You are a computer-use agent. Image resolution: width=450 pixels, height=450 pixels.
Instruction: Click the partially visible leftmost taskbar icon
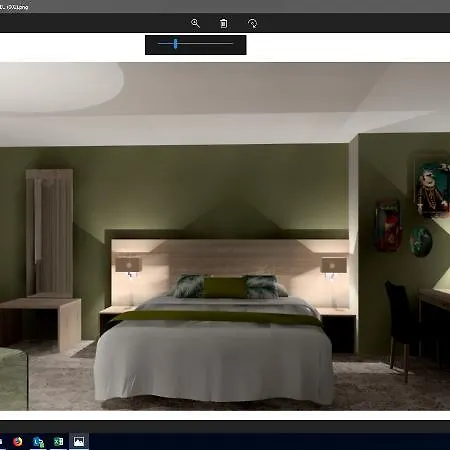[x=1, y=442]
